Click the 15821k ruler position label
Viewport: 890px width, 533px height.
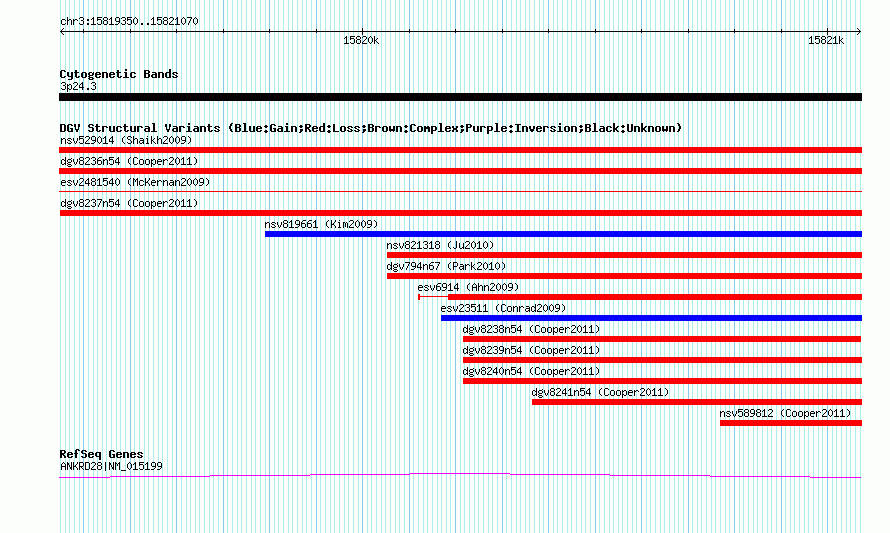[x=826, y=40]
